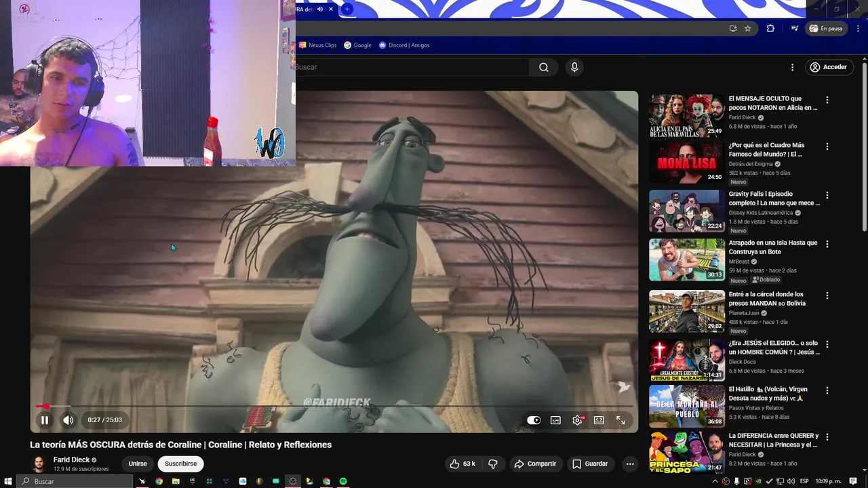The width and height of the screenshot is (868, 488).
Task: Open a new Chrome tab
Action: click(x=347, y=9)
